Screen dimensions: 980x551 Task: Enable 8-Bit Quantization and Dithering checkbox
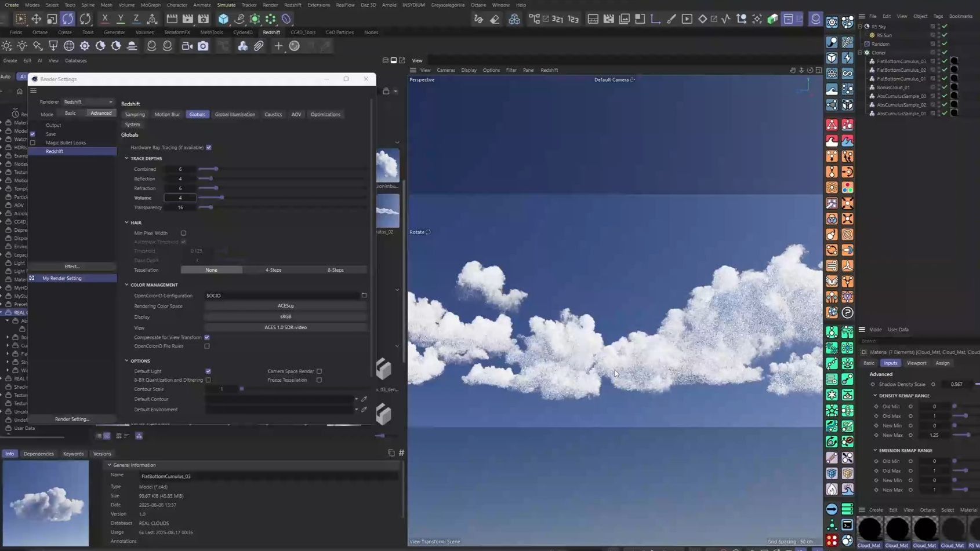coord(208,380)
